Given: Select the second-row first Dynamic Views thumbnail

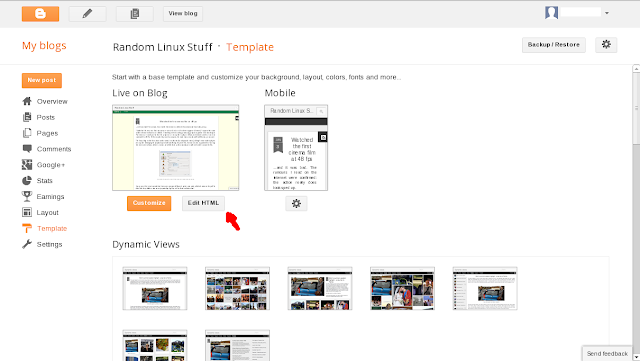Looking at the screenshot, I should [x=155, y=345].
